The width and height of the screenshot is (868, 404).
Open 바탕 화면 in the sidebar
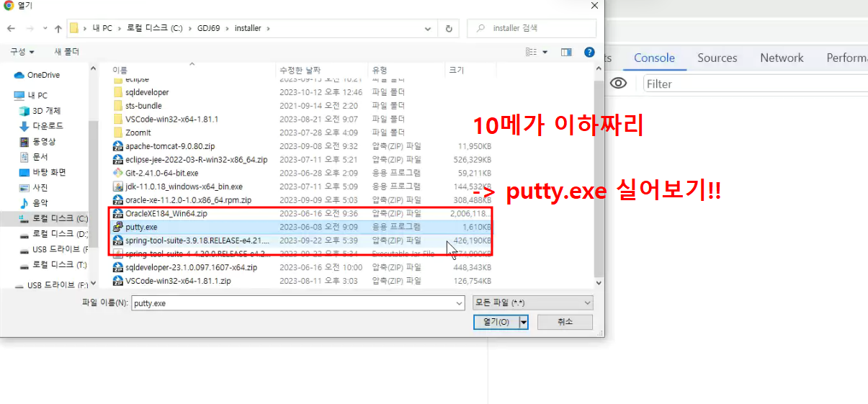(49, 172)
